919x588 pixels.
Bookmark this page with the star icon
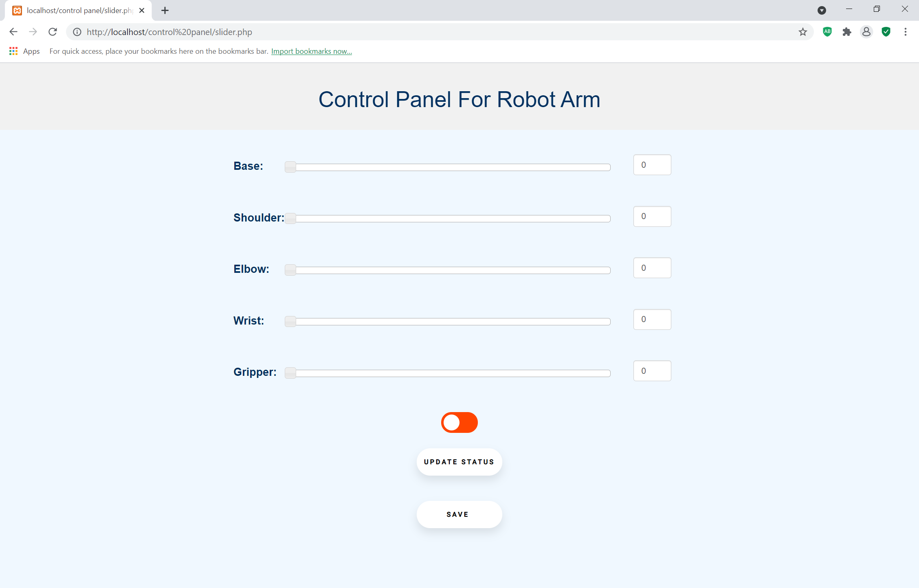(803, 32)
